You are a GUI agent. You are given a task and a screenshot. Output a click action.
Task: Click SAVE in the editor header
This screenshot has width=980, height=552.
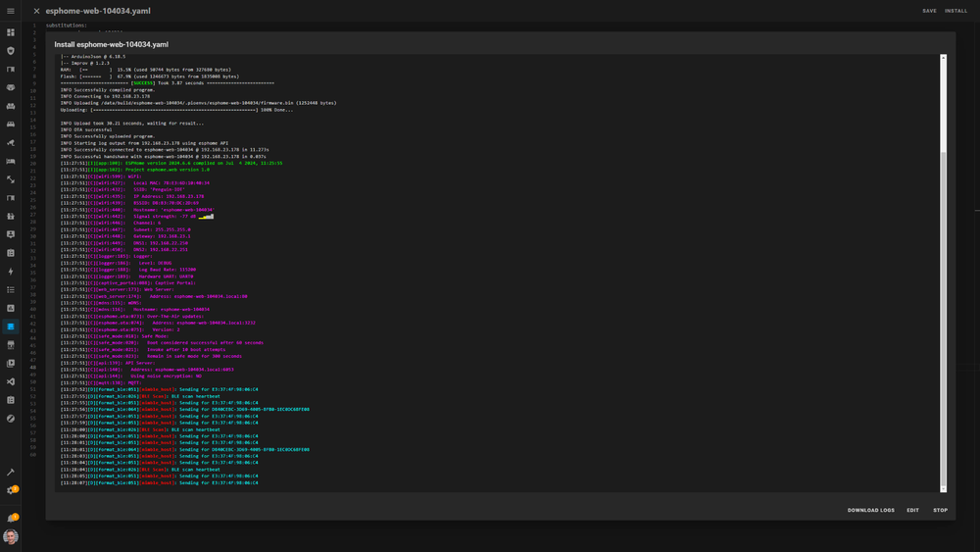pyautogui.click(x=929, y=11)
